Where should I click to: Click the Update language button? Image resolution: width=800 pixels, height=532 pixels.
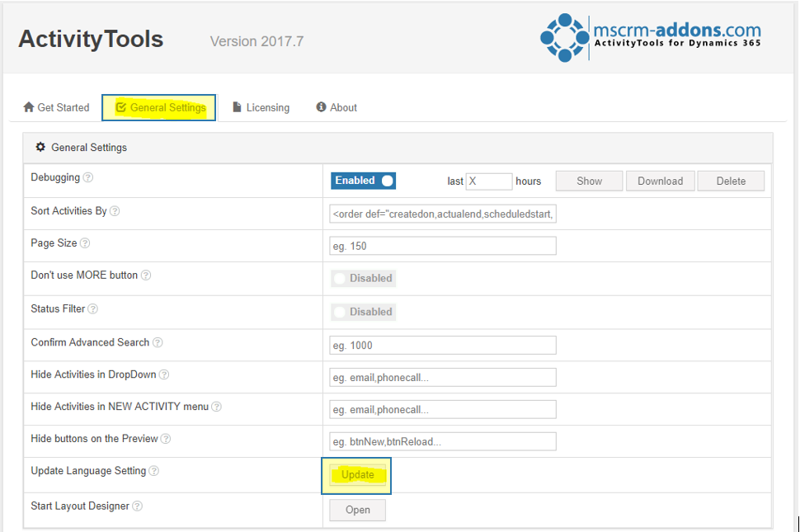tap(357, 475)
